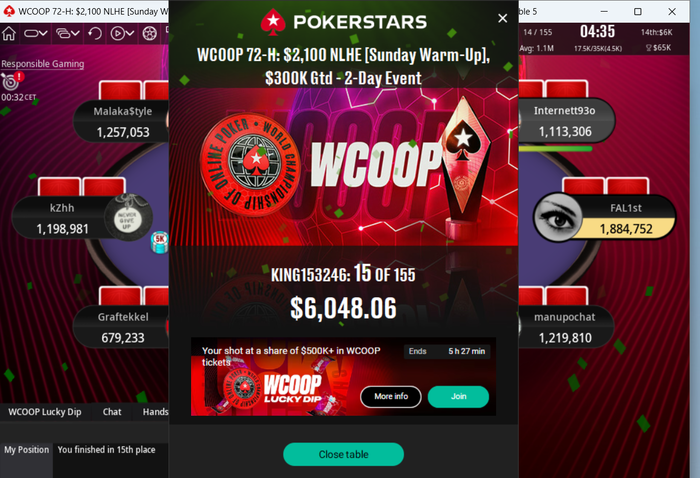Open the Chat tab
The width and height of the screenshot is (700, 478).
112,412
